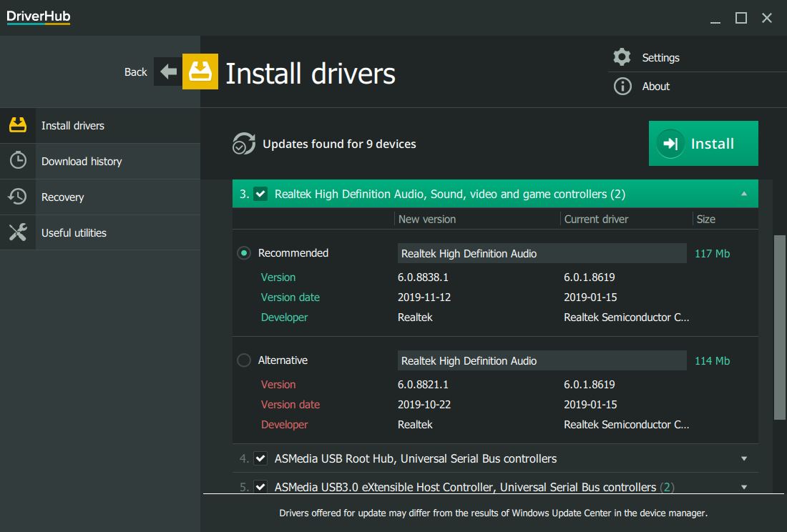Go Back using the Back label
The image size is (787, 532).
point(135,72)
